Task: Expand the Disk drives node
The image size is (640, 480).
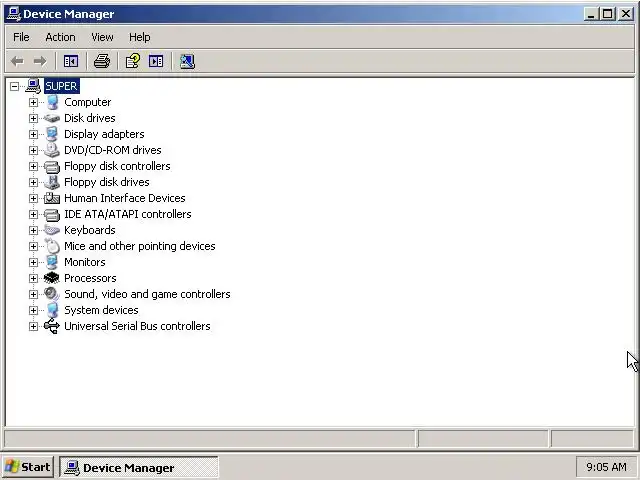Action: click(33, 118)
